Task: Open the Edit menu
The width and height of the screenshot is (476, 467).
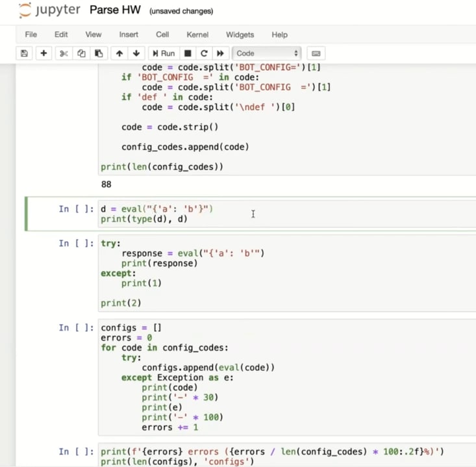Action: (61, 34)
